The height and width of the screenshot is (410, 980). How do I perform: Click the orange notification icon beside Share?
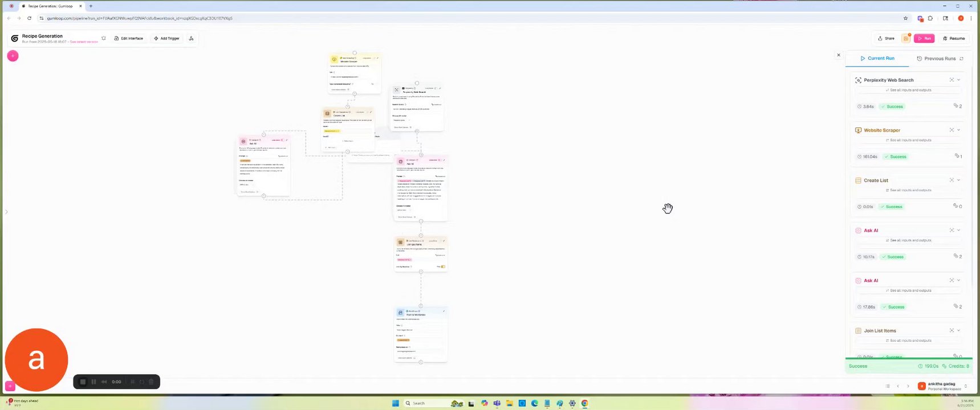coord(905,38)
